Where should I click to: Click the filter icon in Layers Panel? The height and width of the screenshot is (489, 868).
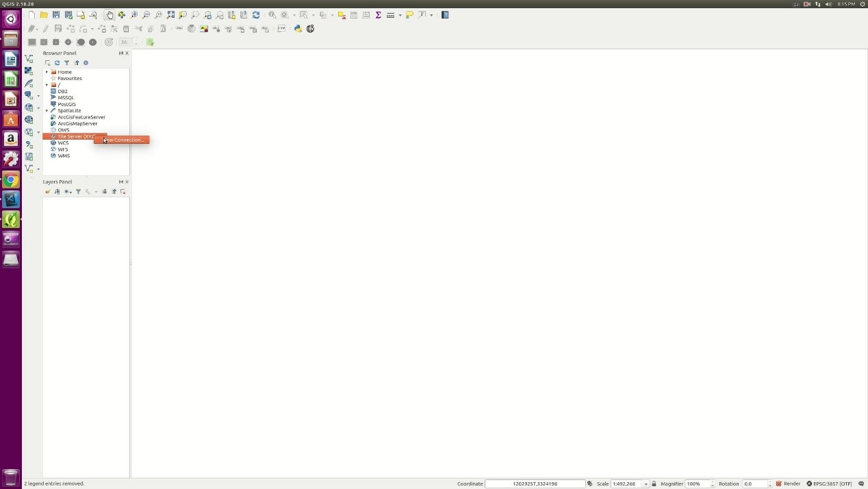point(78,192)
